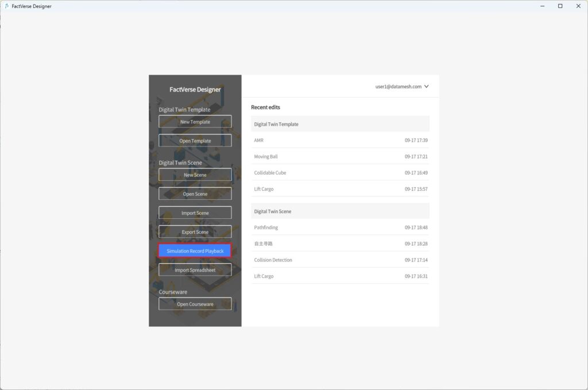Create a New Scene
Viewport: 588px width, 390px height.
pyautogui.click(x=195, y=175)
